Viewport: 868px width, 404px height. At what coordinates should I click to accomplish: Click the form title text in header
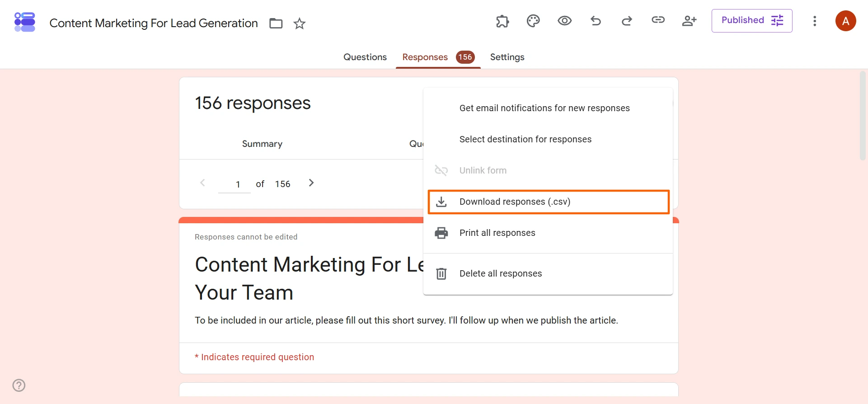(x=154, y=23)
